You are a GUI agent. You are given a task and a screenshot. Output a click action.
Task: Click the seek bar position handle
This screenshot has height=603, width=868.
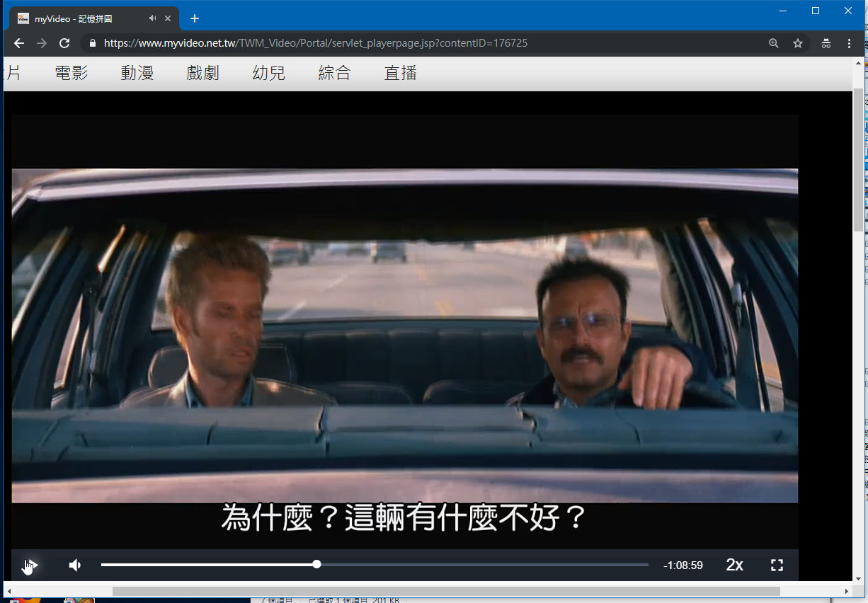pos(316,565)
